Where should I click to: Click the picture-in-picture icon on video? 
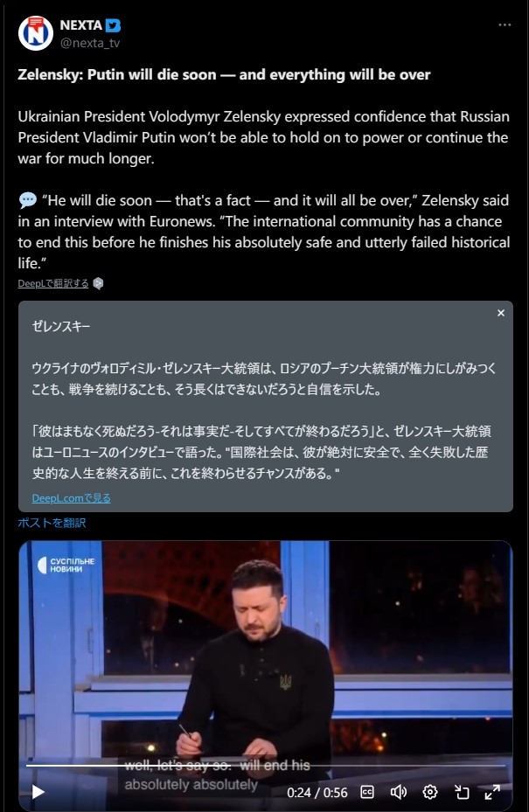point(461,792)
